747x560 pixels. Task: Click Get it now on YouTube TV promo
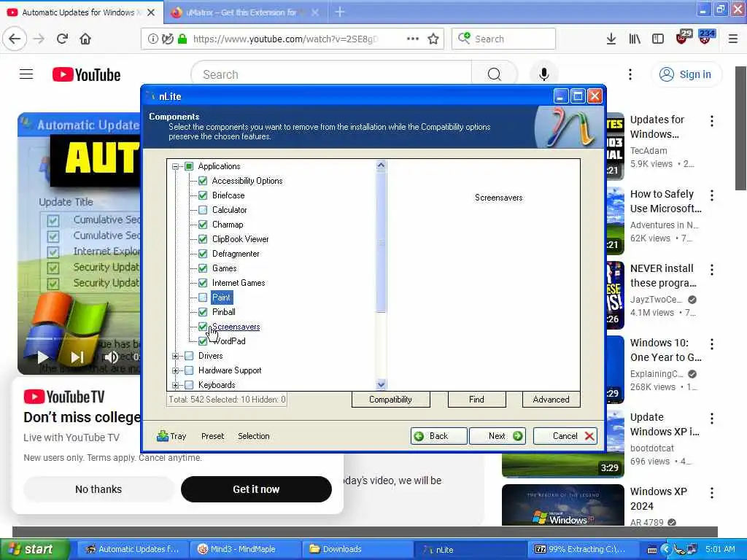(256, 489)
